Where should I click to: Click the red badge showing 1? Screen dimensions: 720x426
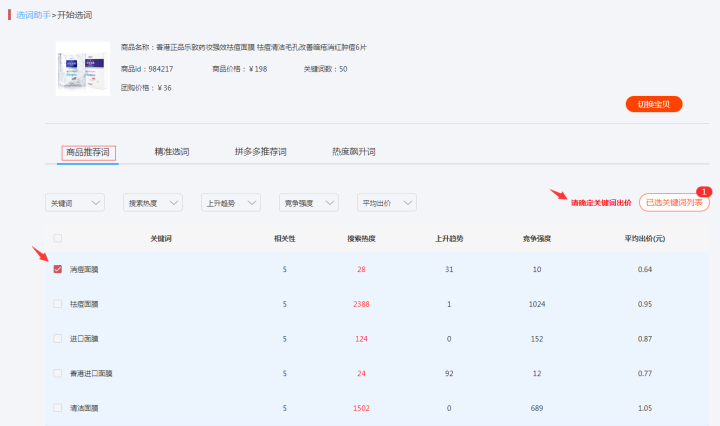[x=704, y=191]
